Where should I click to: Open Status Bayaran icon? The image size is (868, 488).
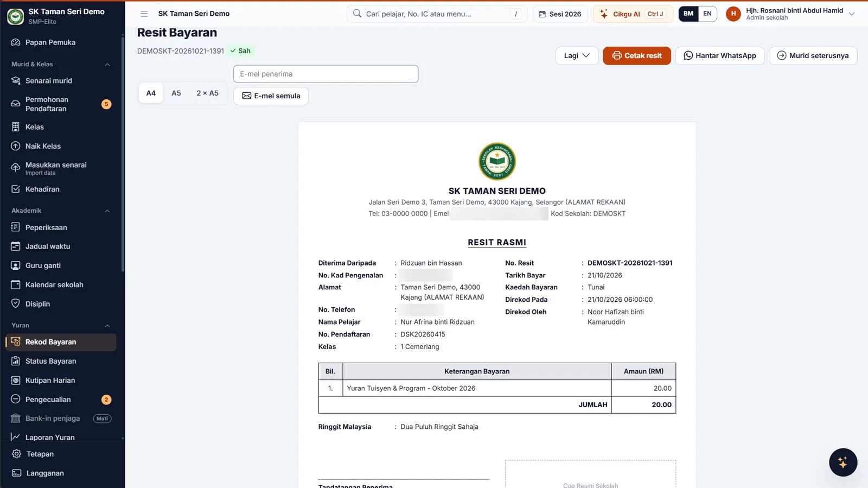(16, 361)
